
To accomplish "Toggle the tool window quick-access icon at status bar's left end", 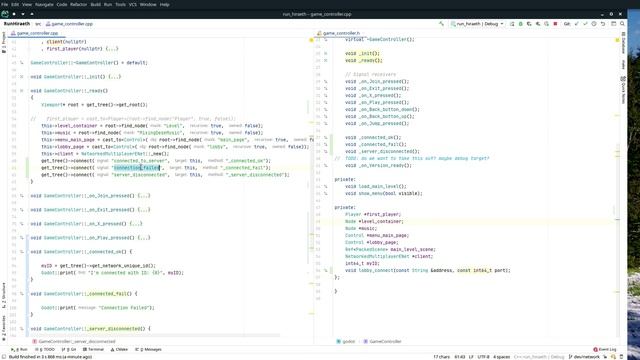I will click(x=4, y=357).
